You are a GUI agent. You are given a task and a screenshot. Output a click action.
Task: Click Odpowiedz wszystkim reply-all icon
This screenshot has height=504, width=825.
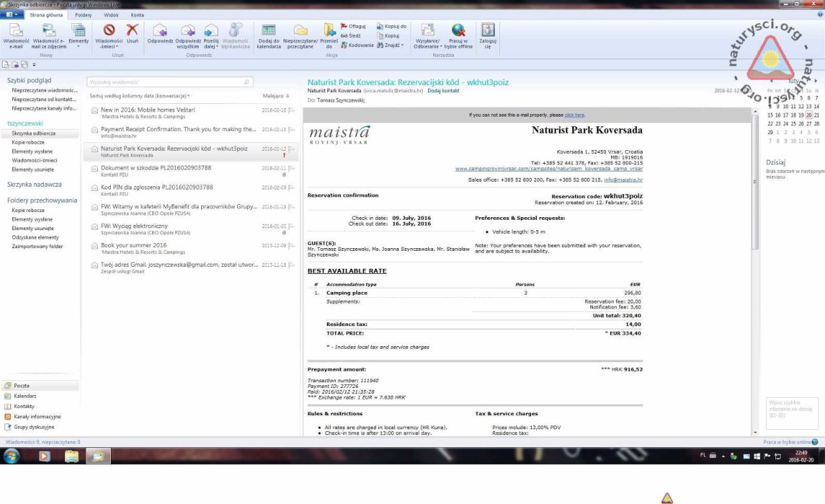point(188,36)
